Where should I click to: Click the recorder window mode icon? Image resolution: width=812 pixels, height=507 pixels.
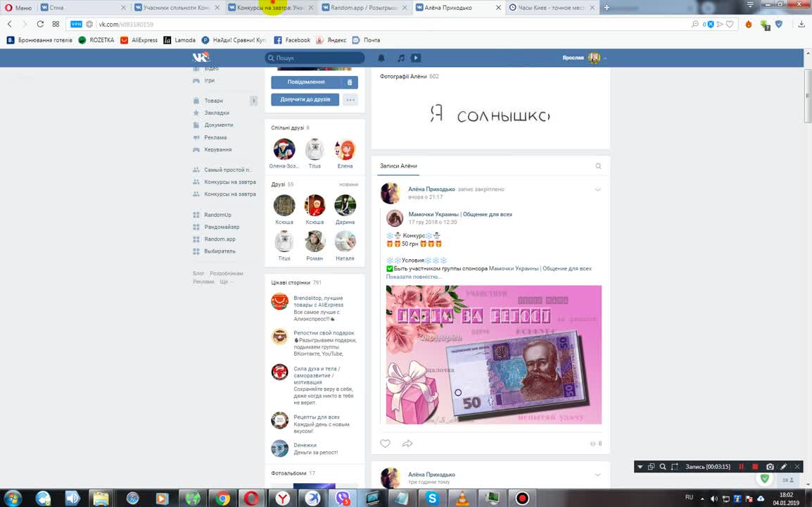pos(652,467)
